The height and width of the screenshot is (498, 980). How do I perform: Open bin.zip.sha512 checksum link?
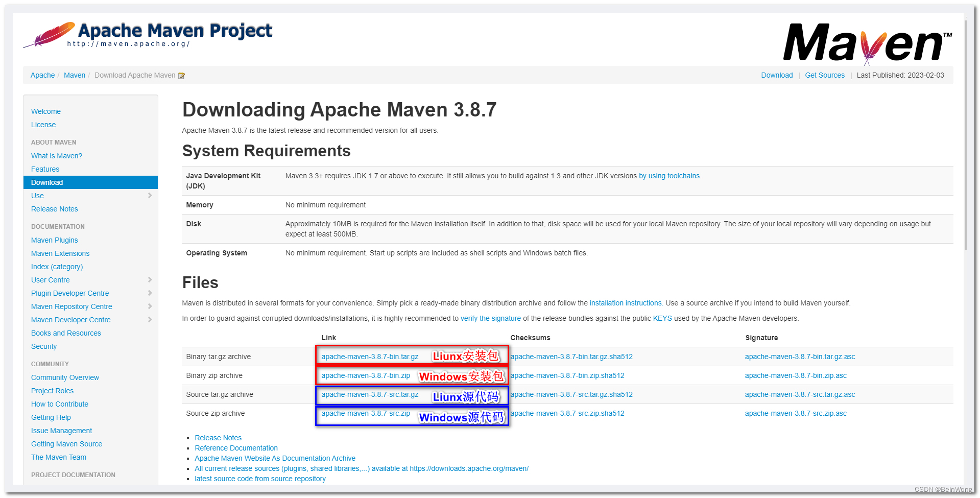click(567, 375)
